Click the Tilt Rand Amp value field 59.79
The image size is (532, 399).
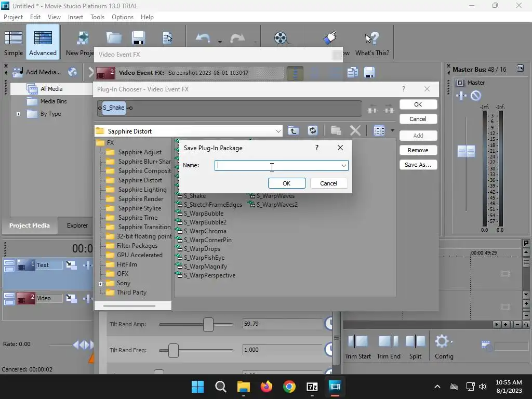(x=282, y=324)
